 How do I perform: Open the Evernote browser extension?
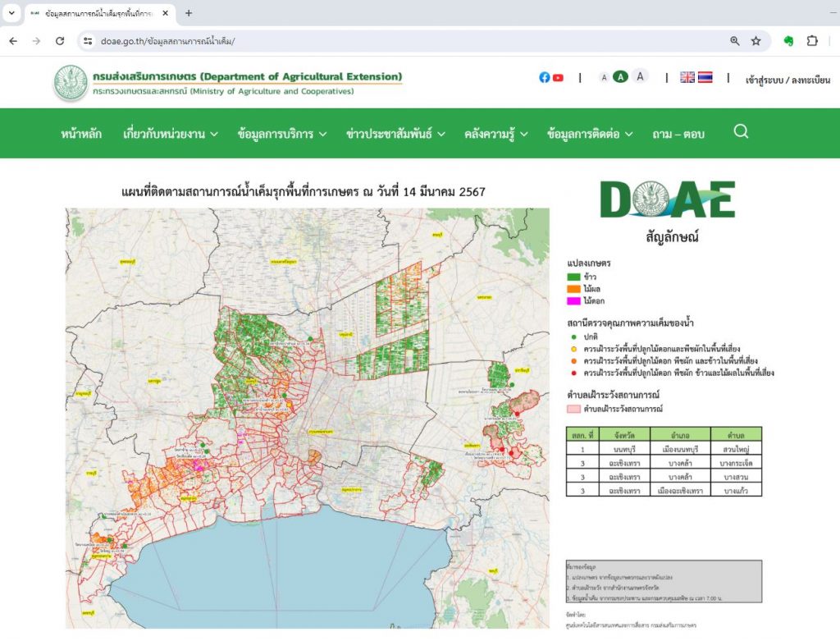[x=788, y=41]
